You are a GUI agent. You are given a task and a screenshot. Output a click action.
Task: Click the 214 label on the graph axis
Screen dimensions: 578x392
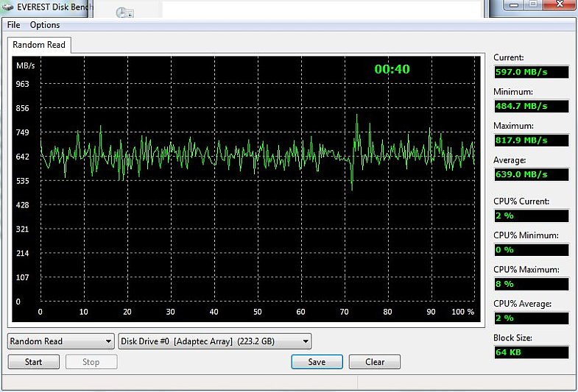22,253
